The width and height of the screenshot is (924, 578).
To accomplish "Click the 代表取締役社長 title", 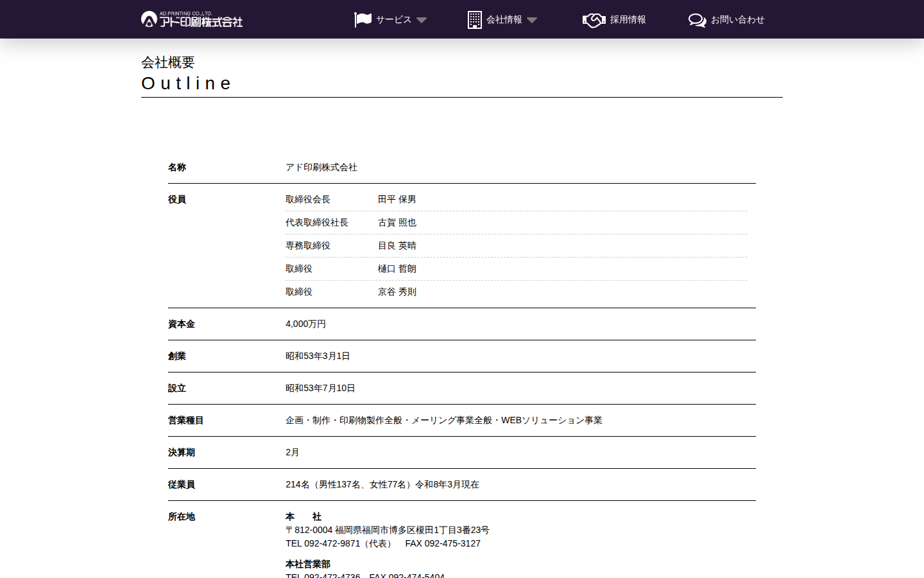I will [x=317, y=223].
